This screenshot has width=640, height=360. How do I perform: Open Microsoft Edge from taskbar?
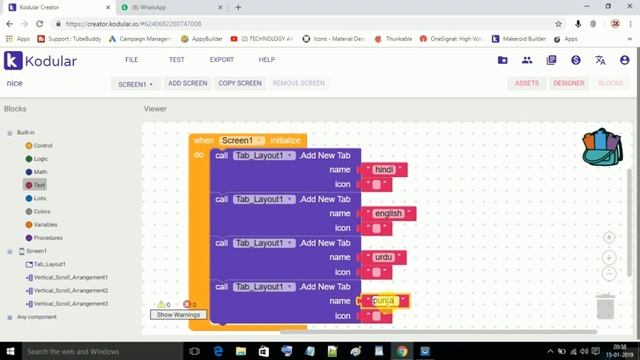218,351
